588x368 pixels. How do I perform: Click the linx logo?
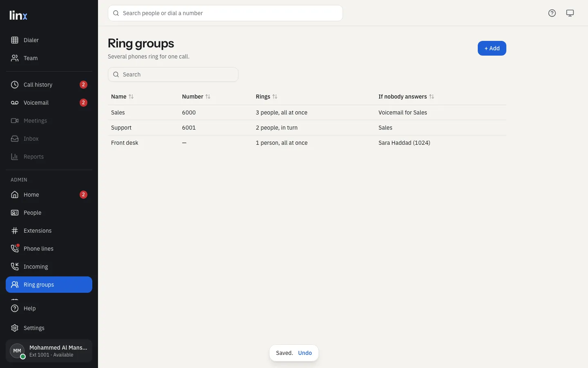pos(18,16)
